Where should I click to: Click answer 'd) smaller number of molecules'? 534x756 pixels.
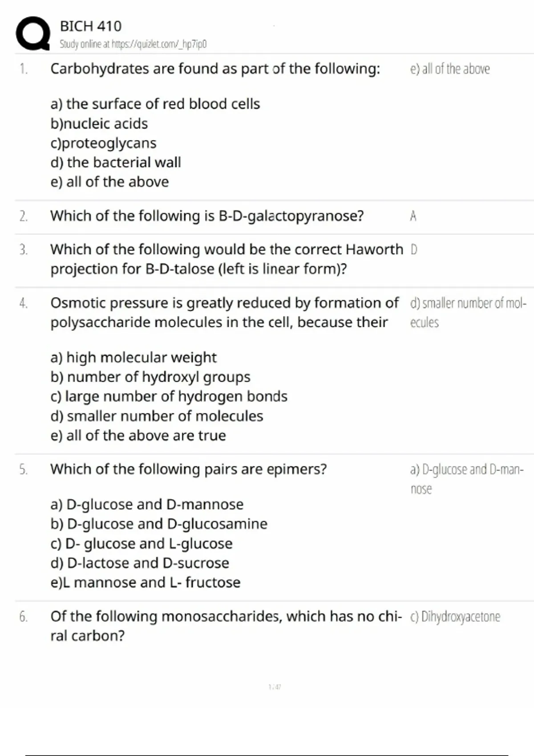[467, 312]
